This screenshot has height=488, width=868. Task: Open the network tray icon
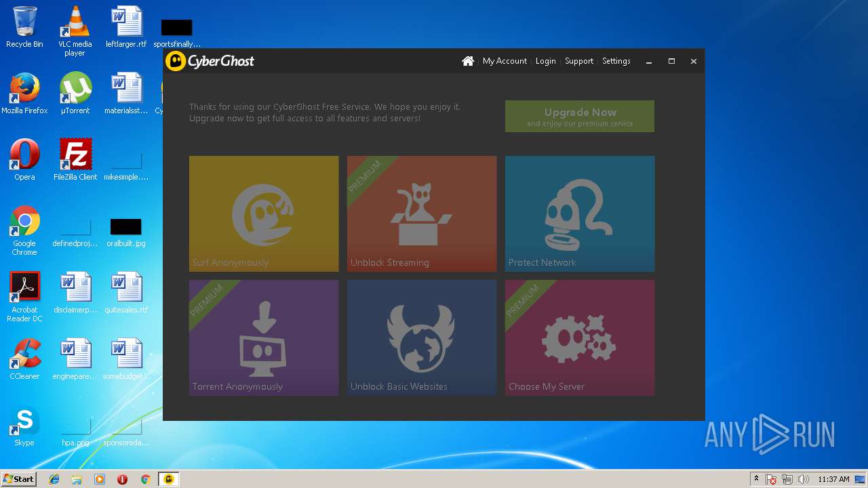click(x=787, y=479)
